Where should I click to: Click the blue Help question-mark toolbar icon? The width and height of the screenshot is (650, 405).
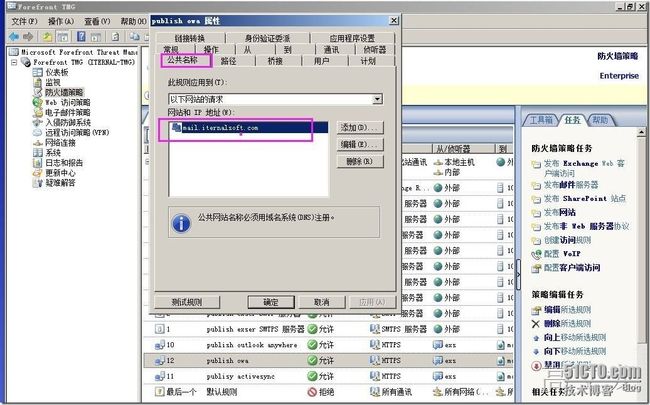pyautogui.click(x=81, y=36)
